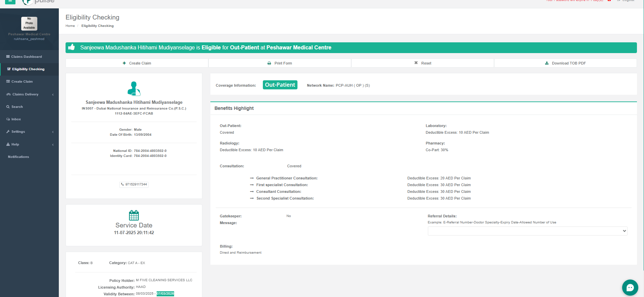Click the patient phone number badge
The width and height of the screenshot is (644, 297).
(134, 184)
